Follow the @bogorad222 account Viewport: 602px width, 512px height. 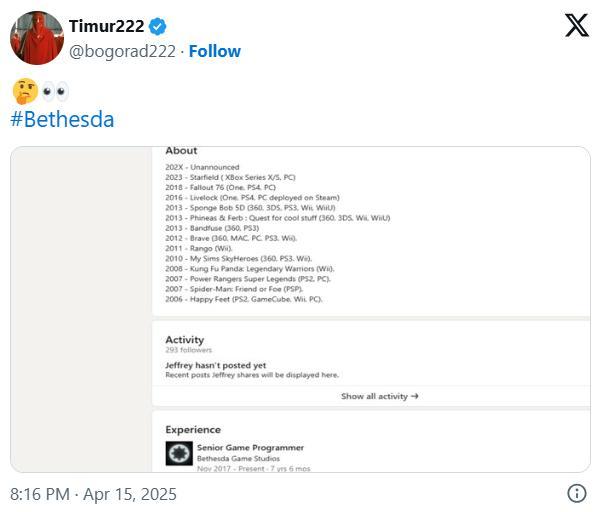click(x=215, y=51)
